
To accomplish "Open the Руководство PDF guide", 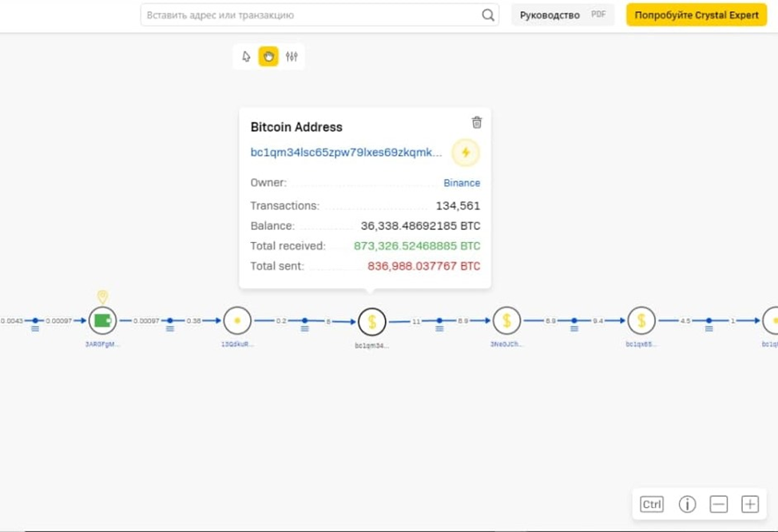I will pos(562,15).
